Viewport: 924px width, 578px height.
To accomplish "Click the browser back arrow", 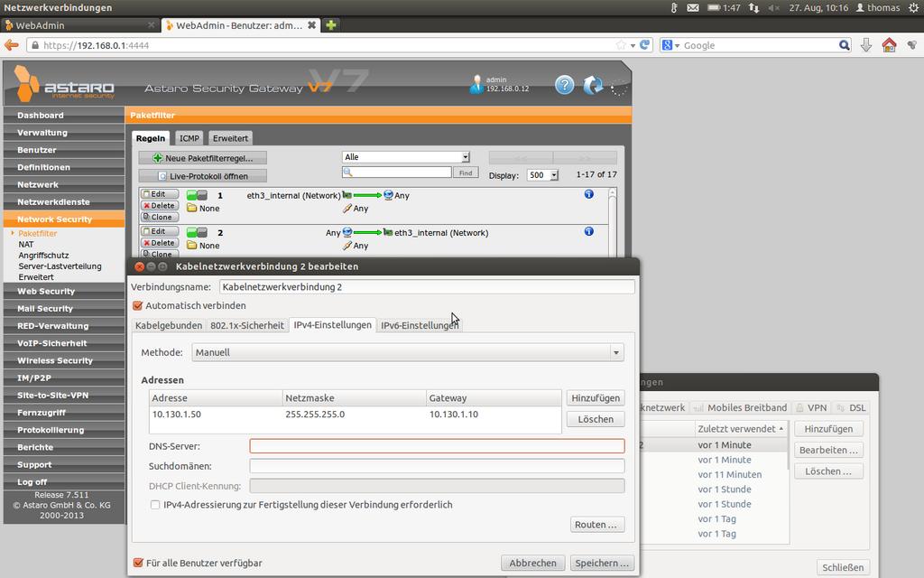I will [12, 45].
